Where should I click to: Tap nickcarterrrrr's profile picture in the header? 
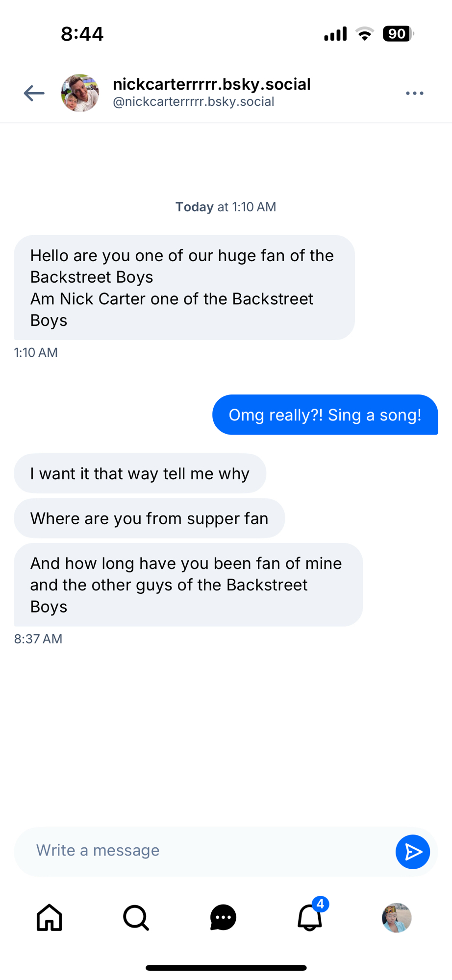[80, 93]
